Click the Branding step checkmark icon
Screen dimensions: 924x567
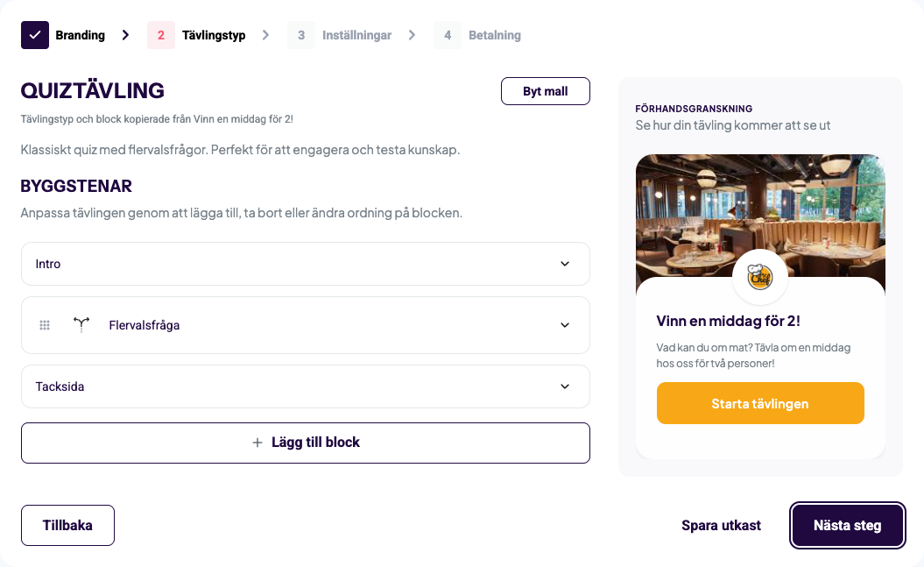click(x=35, y=36)
